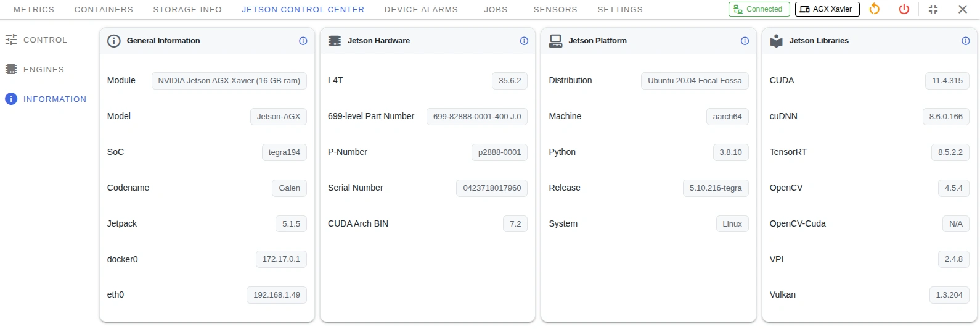Select the Engines sidebar item
This screenshot has height=329, width=980.
point(43,70)
